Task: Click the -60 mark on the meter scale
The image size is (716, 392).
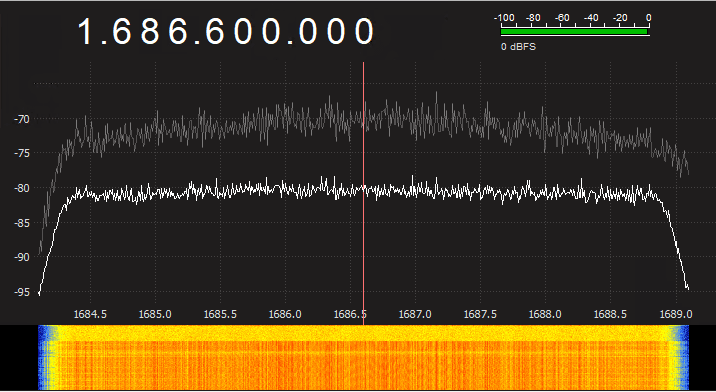Action: pyautogui.click(x=562, y=18)
